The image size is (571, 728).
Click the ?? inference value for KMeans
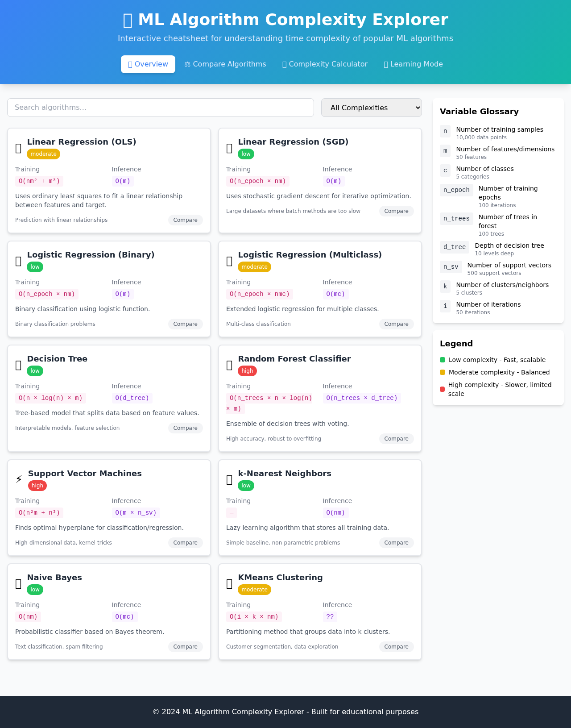pyautogui.click(x=330, y=617)
